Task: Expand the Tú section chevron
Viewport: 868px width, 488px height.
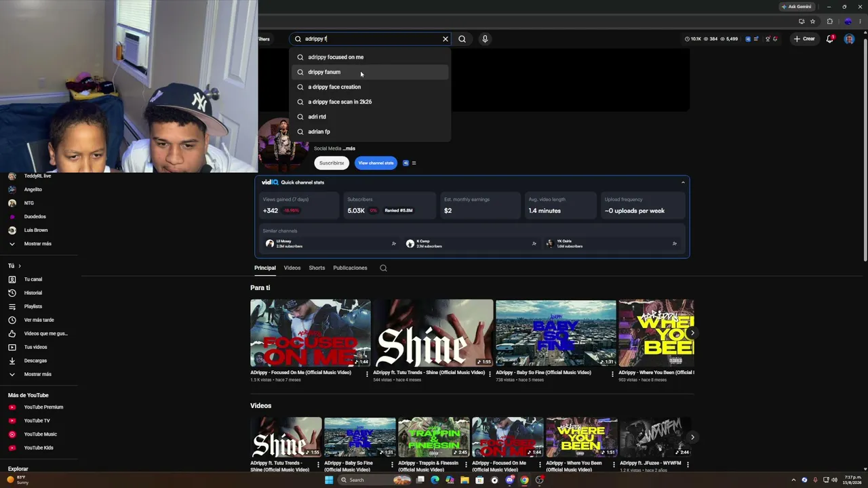Action: point(20,266)
